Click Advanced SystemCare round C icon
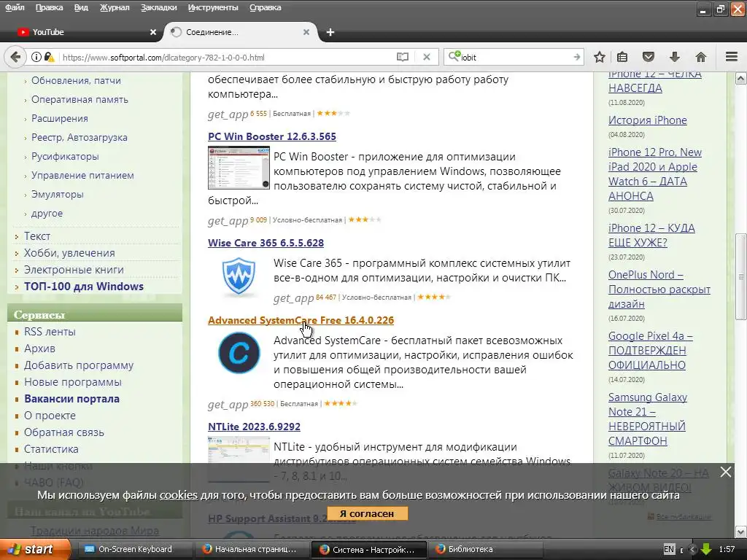Screen dimensions: 747x560 pos(239,353)
